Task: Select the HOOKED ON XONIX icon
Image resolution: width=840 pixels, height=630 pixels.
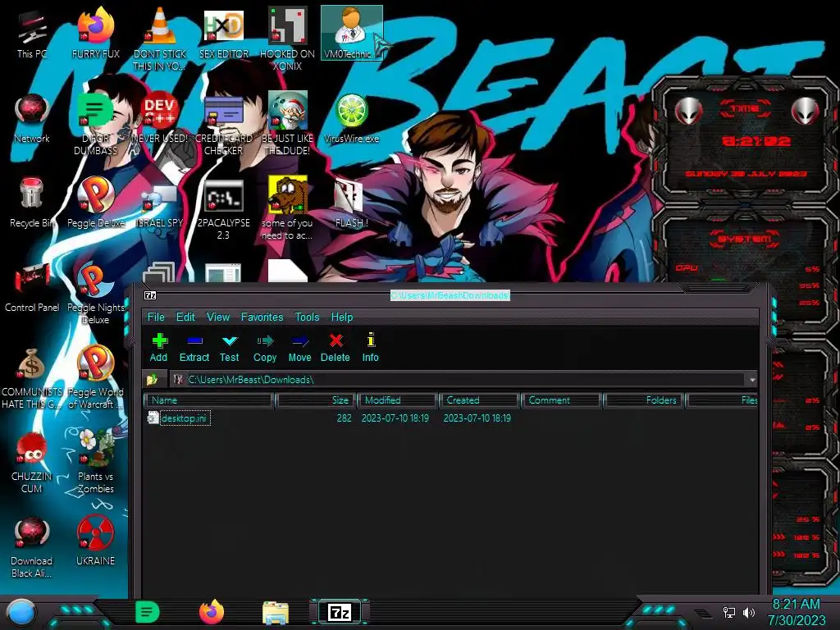Action: coord(287,39)
